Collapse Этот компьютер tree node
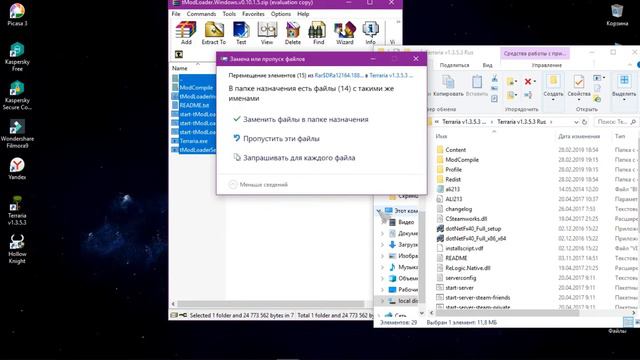Screen dimensions: 640x360 point(379,211)
